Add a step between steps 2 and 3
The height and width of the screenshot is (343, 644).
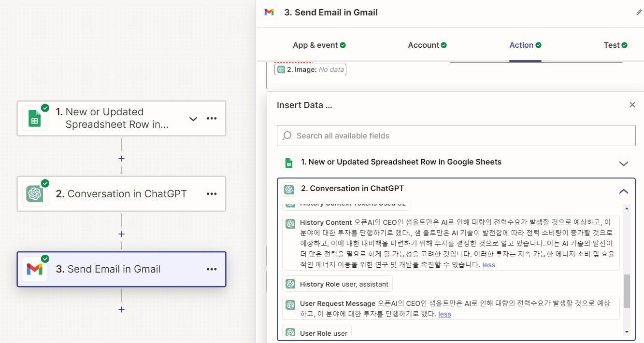[121, 234]
